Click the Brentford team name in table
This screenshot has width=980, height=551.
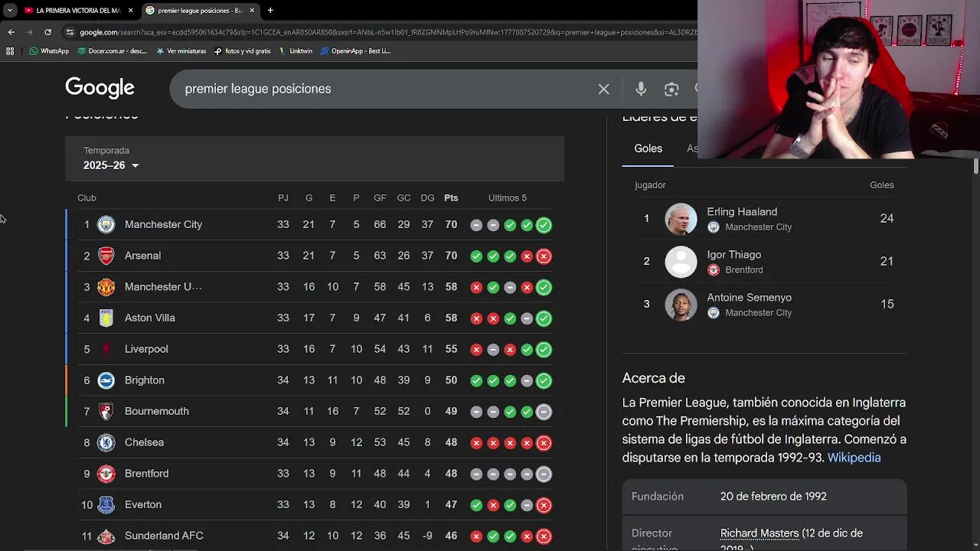point(146,474)
